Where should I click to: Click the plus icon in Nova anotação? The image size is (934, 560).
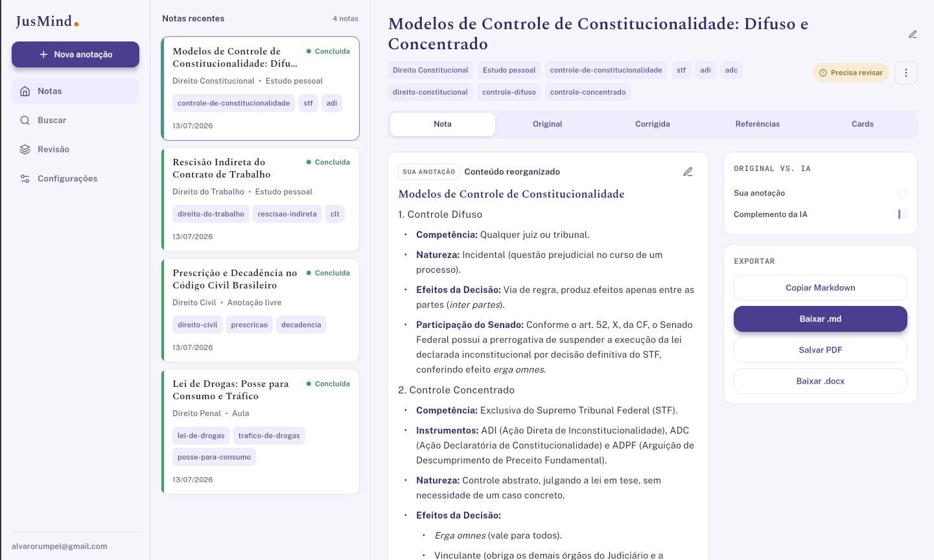click(x=43, y=54)
